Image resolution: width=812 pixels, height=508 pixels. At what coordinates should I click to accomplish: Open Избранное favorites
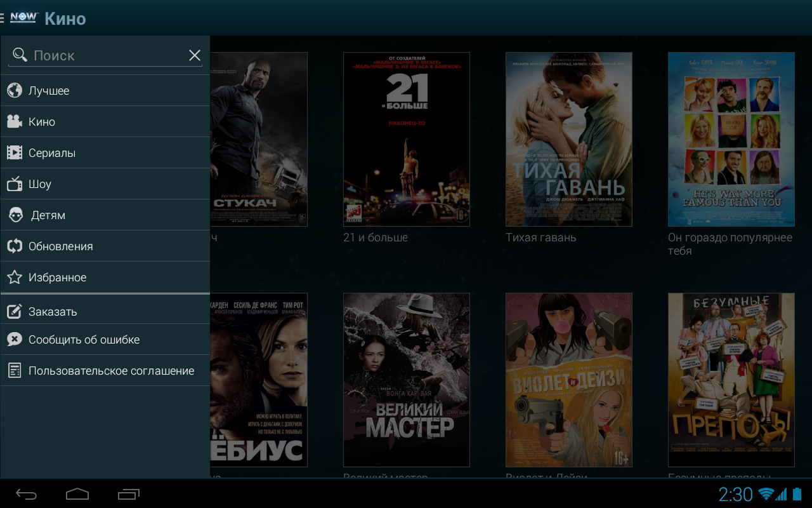(105, 277)
